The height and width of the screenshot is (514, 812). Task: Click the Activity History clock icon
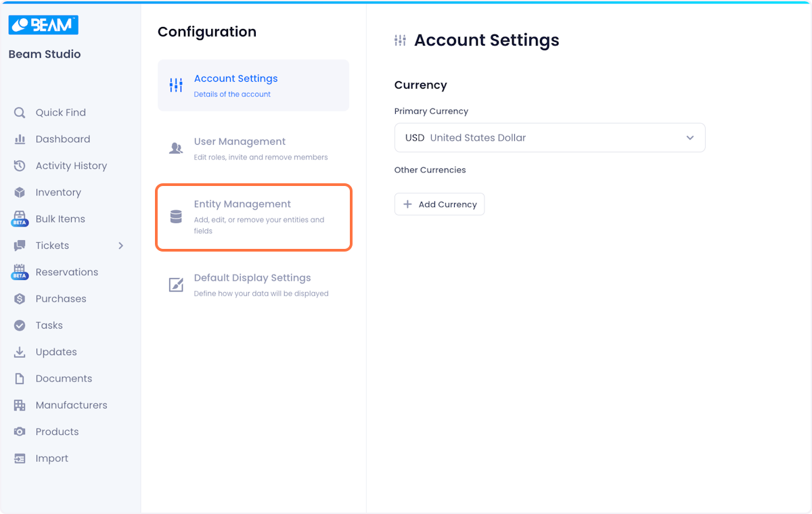pyautogui.click(x=20, y=166)
